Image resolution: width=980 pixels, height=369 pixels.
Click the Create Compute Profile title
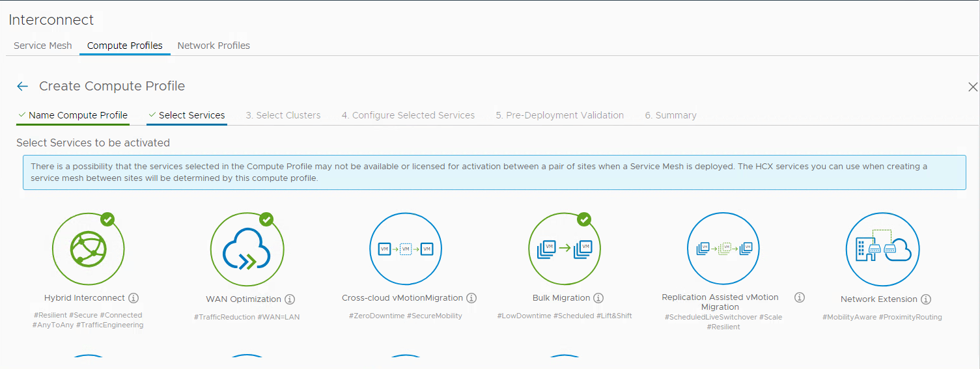112,86
